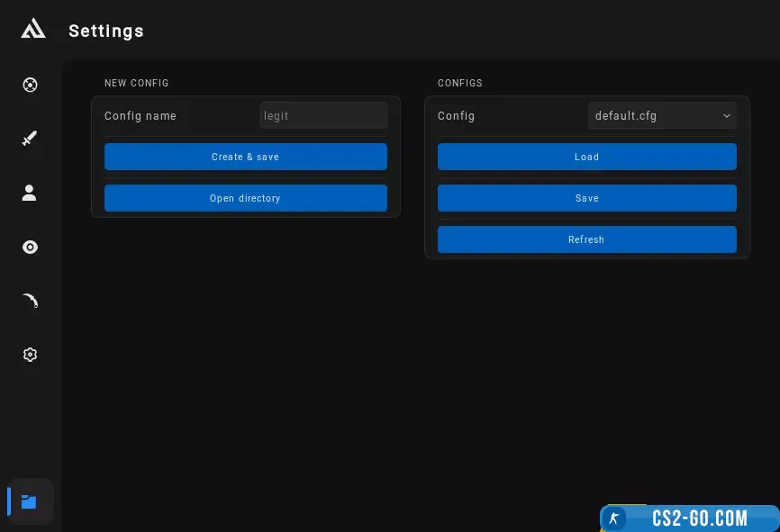Expand the Config dropdown chevron arrow
The height and width of the screenshot is (532, 780).
[726, 116]
